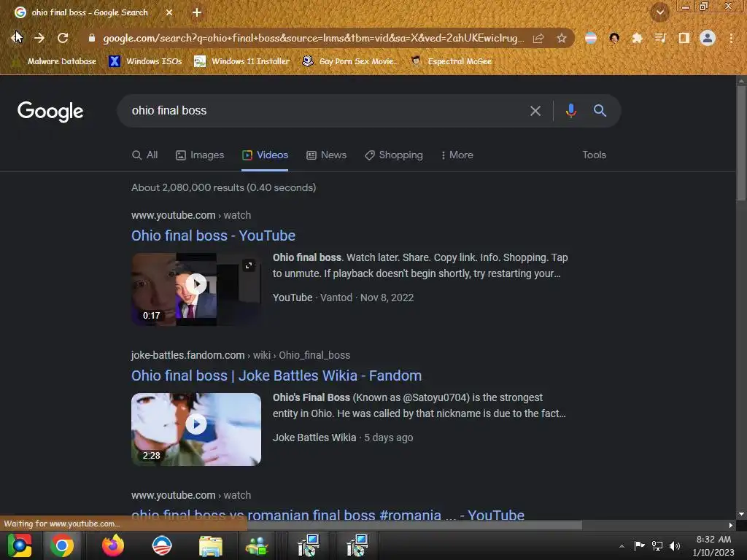This screenshot has height=560, width=747.
Task: Open File Explorer folder on taskbar
Action: [x=211, y=546]
